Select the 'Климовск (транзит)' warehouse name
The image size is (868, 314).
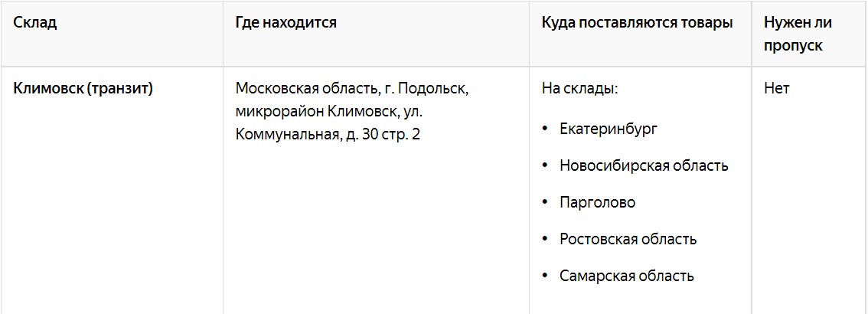point(83,89)
